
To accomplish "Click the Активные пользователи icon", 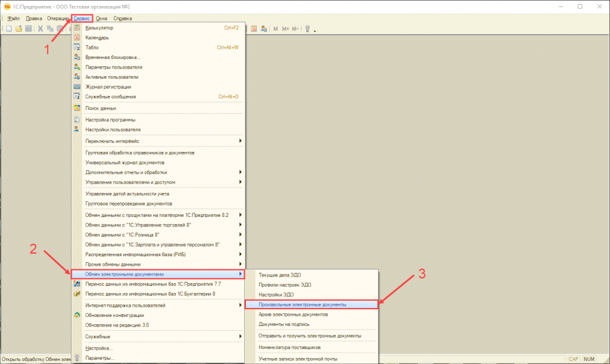I will coord(77,77).
